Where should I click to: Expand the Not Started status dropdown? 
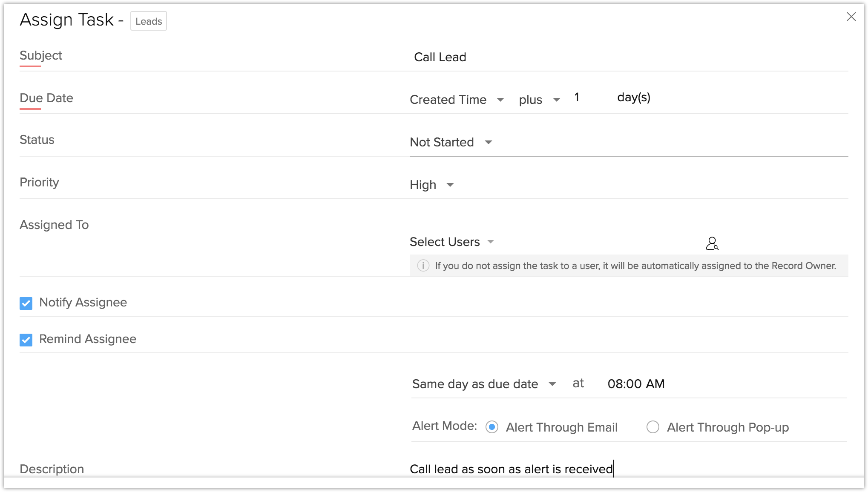[451, 142]
